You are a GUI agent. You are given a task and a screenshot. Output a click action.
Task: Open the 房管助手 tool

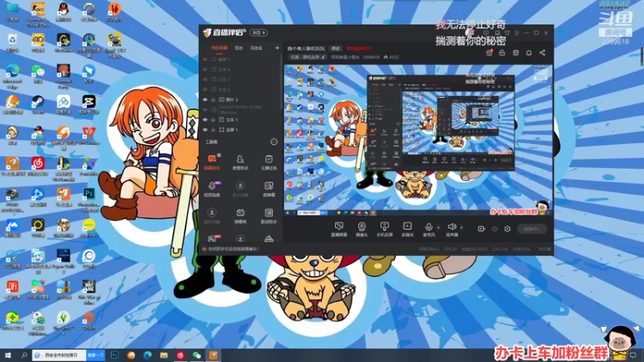[x=240, y=162]
